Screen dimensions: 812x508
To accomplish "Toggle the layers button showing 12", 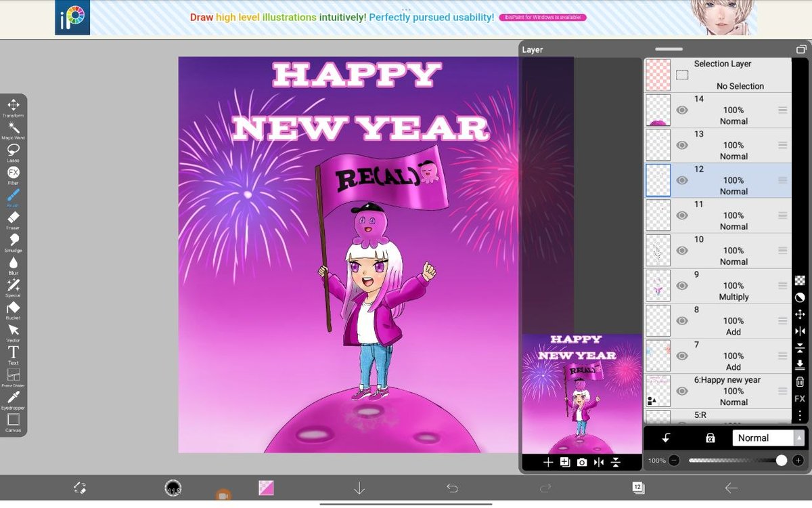I will pos(638,488).
